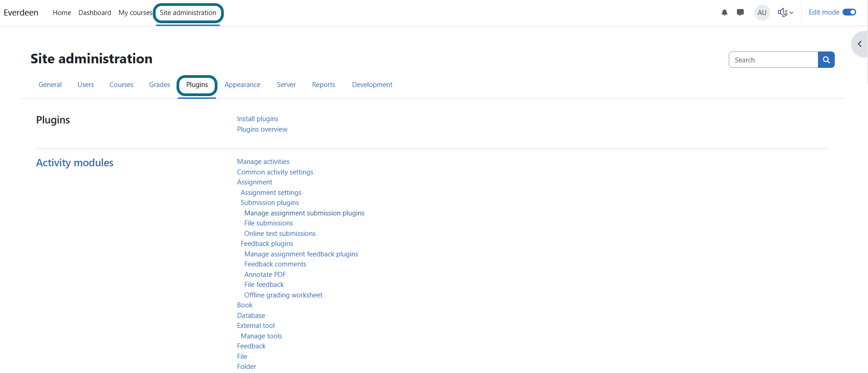Open the Book module settings
The width and height of the screenshot is (868, 373).
tap(245, 305)
